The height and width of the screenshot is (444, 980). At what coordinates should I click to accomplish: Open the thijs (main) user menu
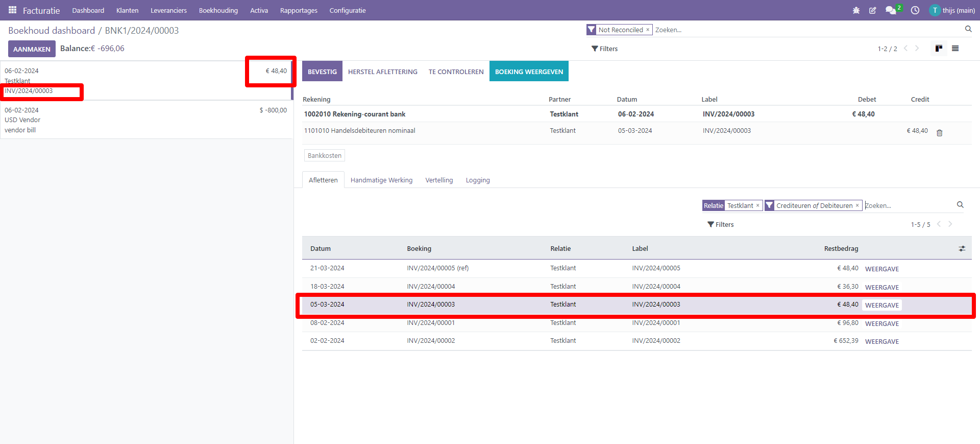(952, 10)
